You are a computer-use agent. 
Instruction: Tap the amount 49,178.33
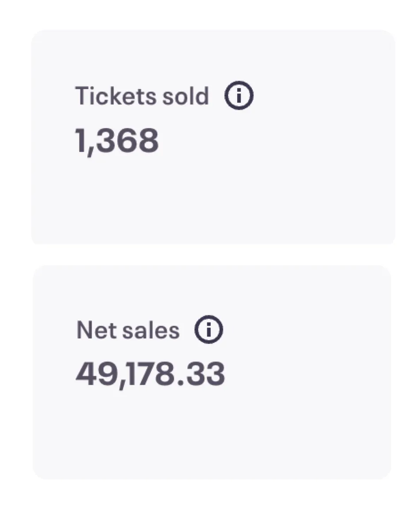[x=150, y=374]
